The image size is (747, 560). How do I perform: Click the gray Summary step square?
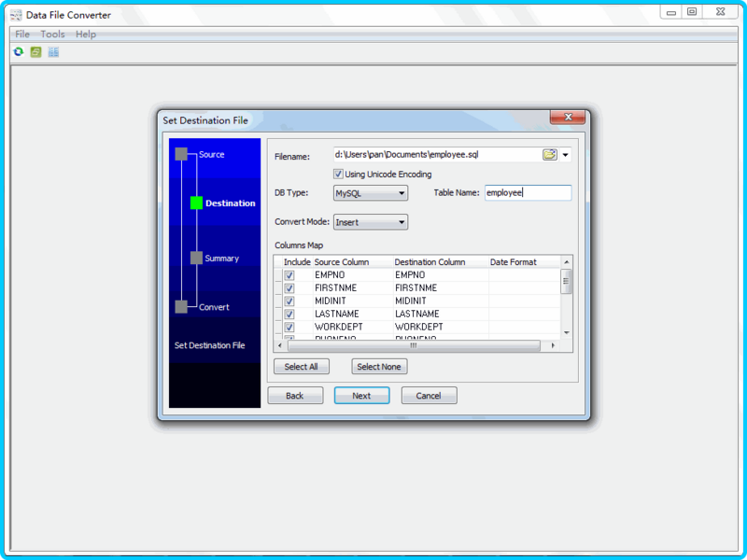(196, 258)
